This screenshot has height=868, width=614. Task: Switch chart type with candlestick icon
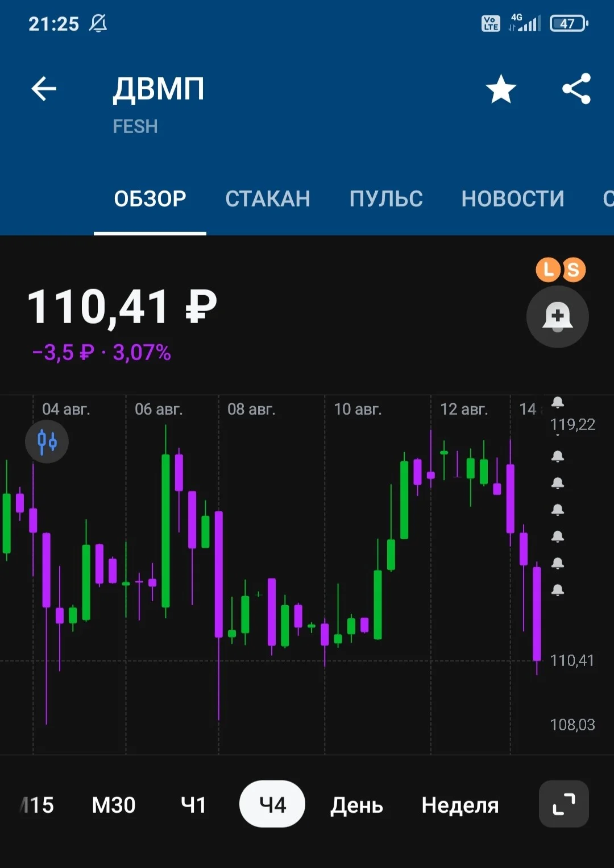[47, 441]
